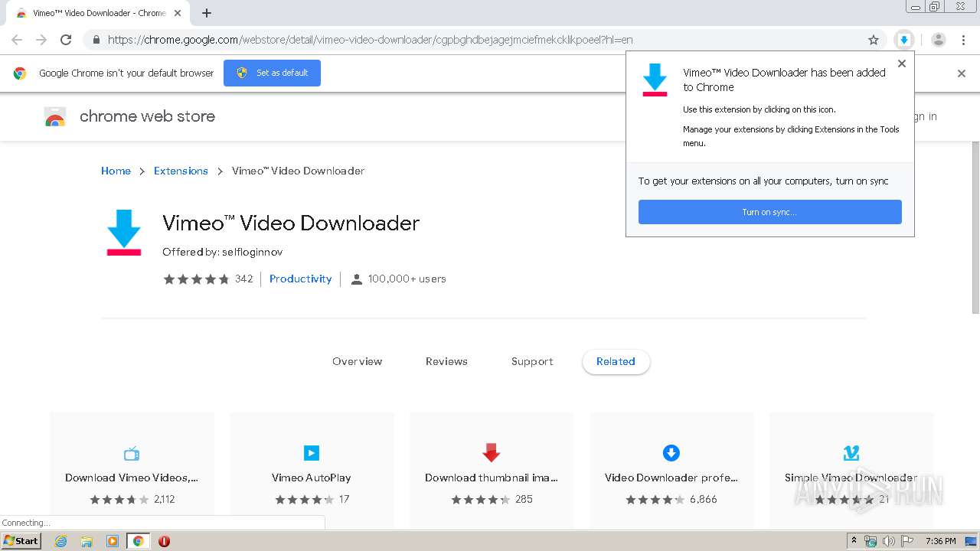Bookmark this page with star icon
Viewport: 980px width, 551px height.
[874, 40]
